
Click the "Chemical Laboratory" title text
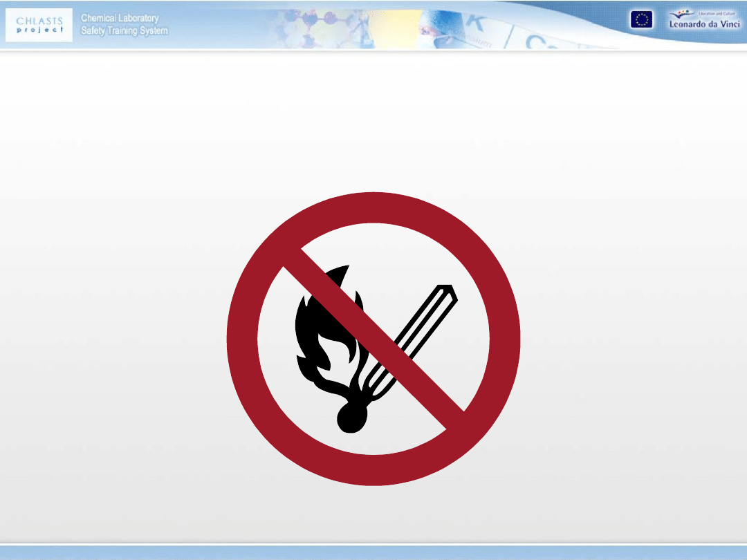[x=120, y=18]
